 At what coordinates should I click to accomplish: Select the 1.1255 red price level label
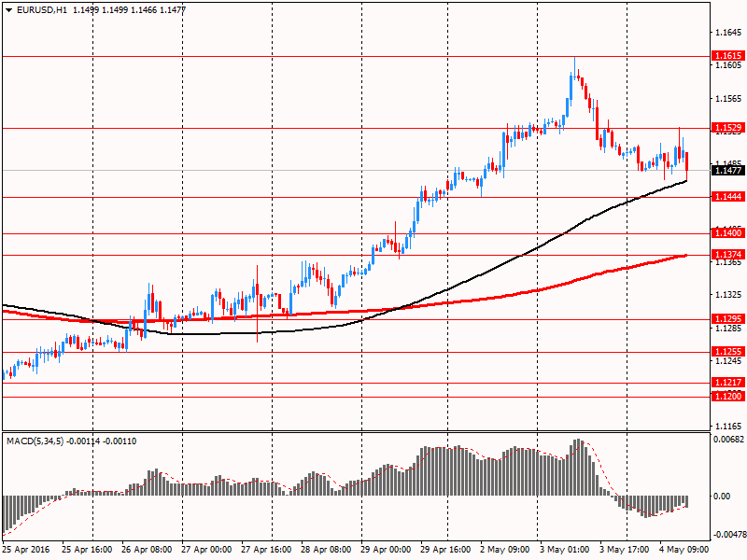click(728, 352)
